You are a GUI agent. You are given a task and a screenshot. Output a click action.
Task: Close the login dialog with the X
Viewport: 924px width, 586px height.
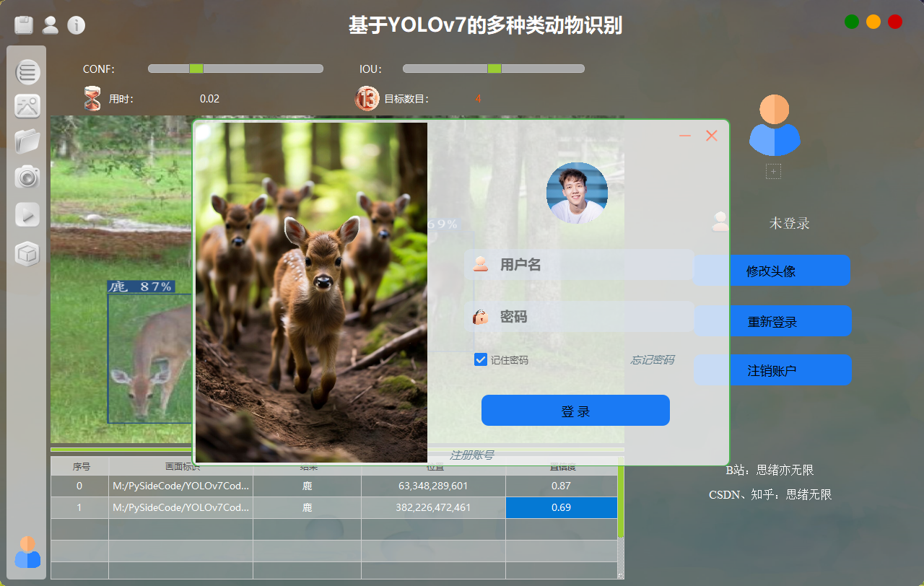pos(711,136)
